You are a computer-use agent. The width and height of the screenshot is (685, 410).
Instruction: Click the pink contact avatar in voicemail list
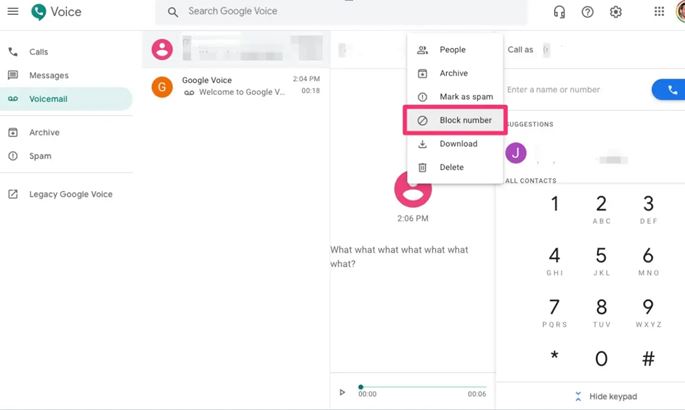coord(162,49)
